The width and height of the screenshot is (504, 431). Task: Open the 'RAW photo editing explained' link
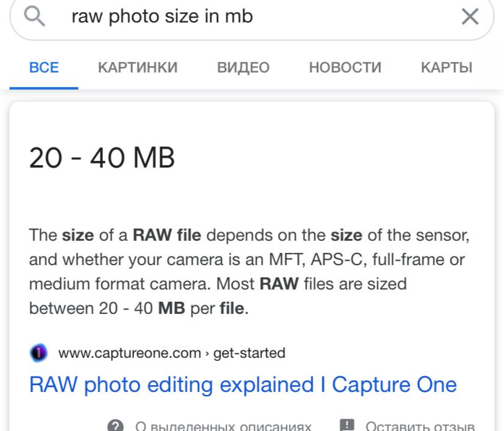point(243,385)
